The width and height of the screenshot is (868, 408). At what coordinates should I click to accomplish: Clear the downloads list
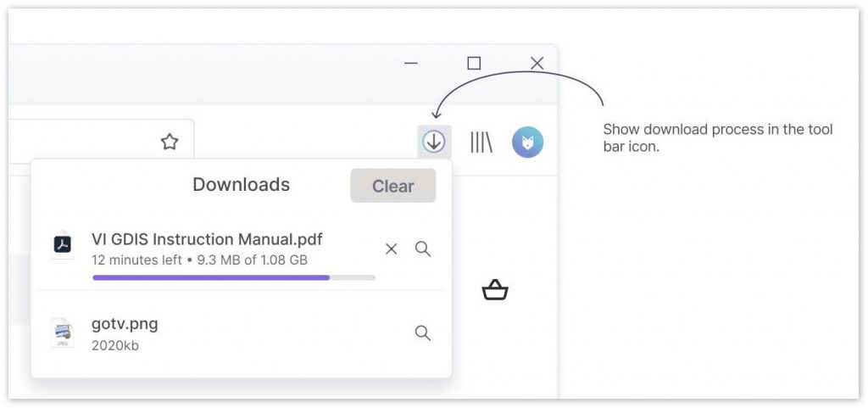393,186
